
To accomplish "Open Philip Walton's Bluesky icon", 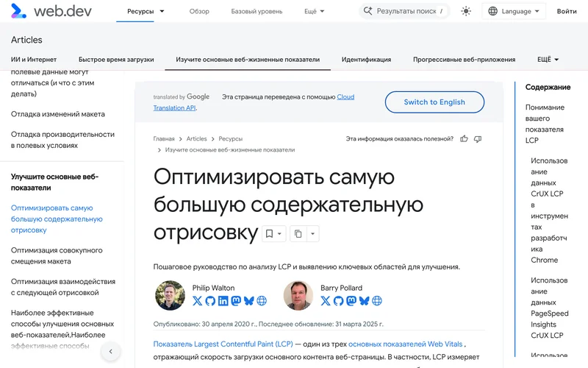I will tap(248, 301).
